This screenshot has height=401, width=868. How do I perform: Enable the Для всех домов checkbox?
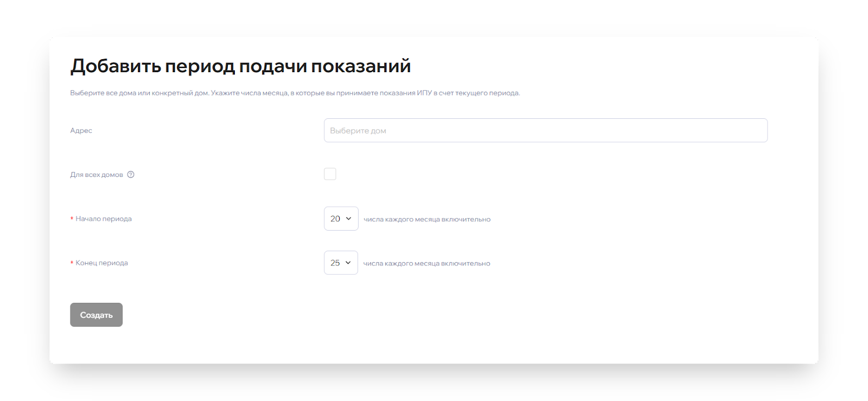[330, 174]
